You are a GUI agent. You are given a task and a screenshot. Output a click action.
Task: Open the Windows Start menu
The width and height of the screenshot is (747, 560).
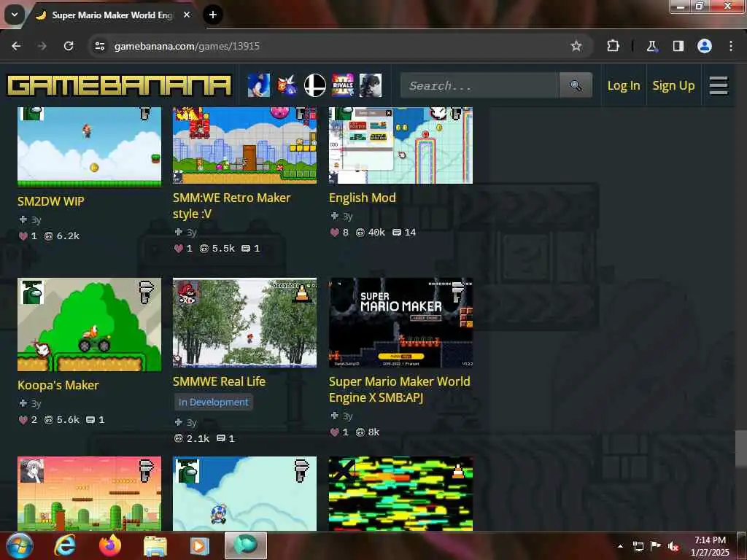19,545
